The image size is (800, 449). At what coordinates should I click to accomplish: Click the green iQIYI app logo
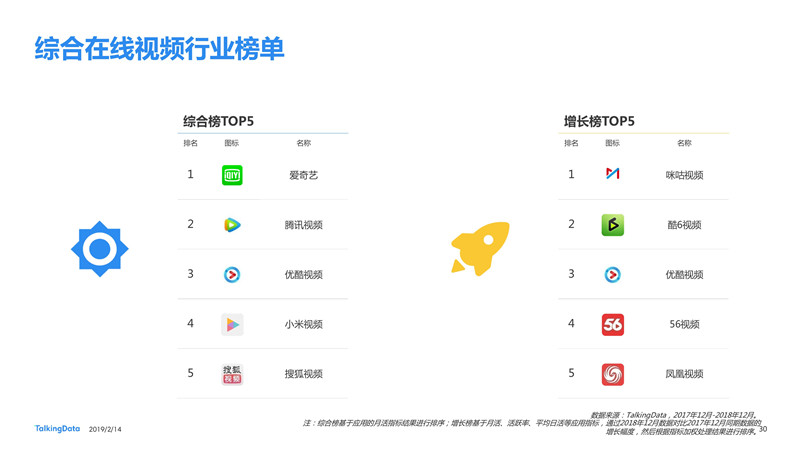tap(232, 175)
